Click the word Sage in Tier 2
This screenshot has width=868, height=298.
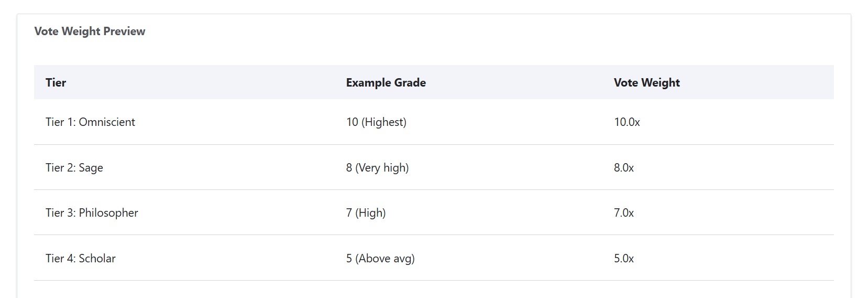pyautogui.click(x=91, y=168)
